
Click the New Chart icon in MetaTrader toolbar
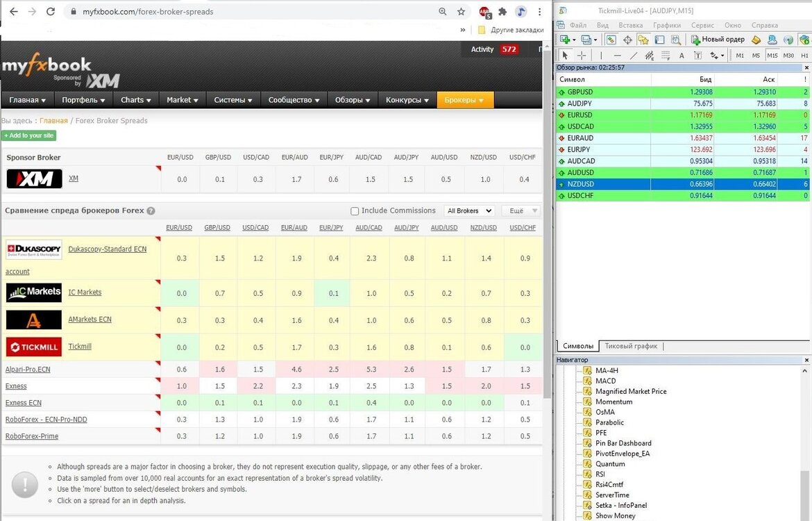tap(564, 40)
